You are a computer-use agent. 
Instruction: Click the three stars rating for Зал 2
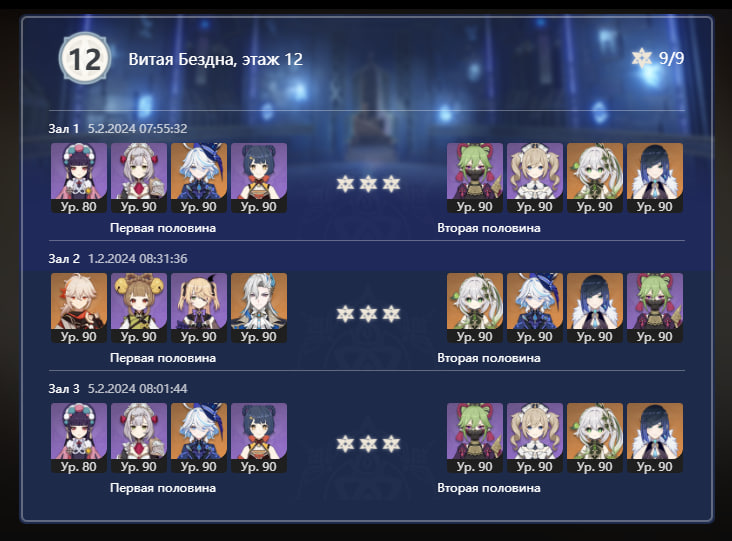coord(368,314)
